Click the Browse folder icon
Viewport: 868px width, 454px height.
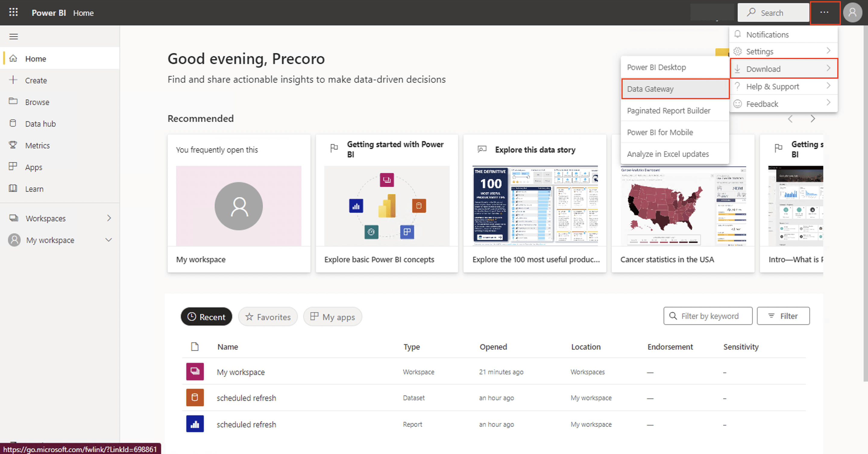tap(13, 102)
